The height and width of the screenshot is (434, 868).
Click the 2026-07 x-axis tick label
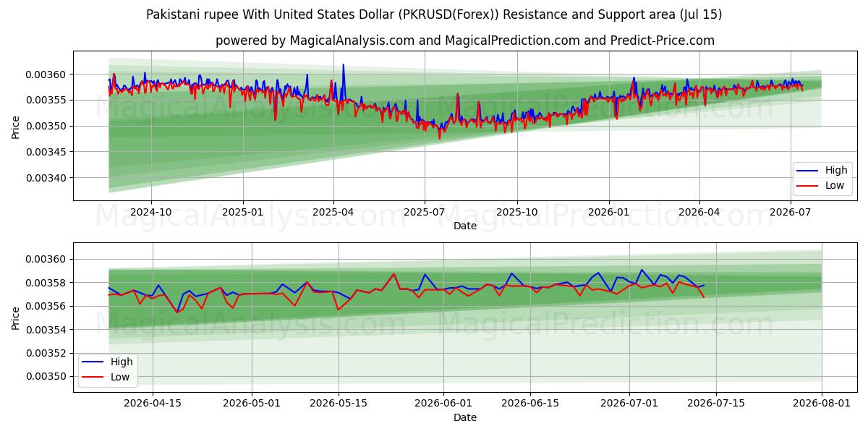coord(790,213)
